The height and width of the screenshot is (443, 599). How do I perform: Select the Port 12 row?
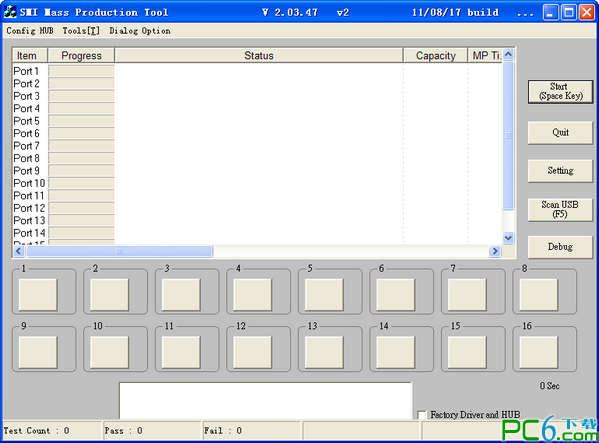pyautogui.click(x=257, y=208)
